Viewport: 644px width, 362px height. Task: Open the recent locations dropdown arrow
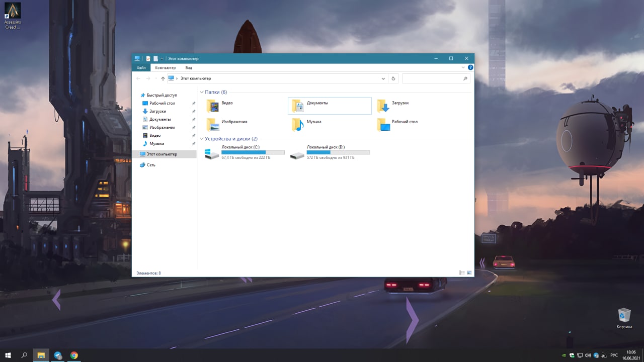[155, 78]
